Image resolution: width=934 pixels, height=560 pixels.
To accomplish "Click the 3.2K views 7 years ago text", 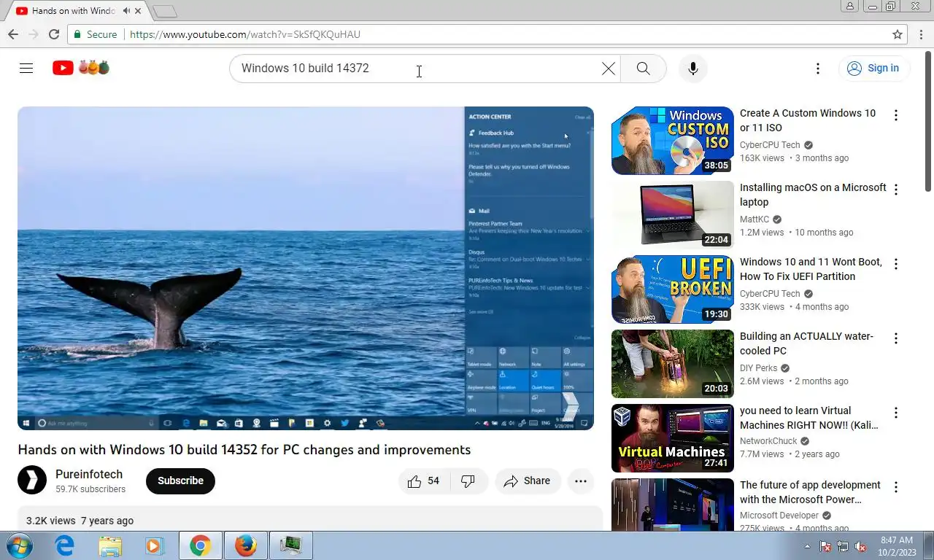I will 80,521.
